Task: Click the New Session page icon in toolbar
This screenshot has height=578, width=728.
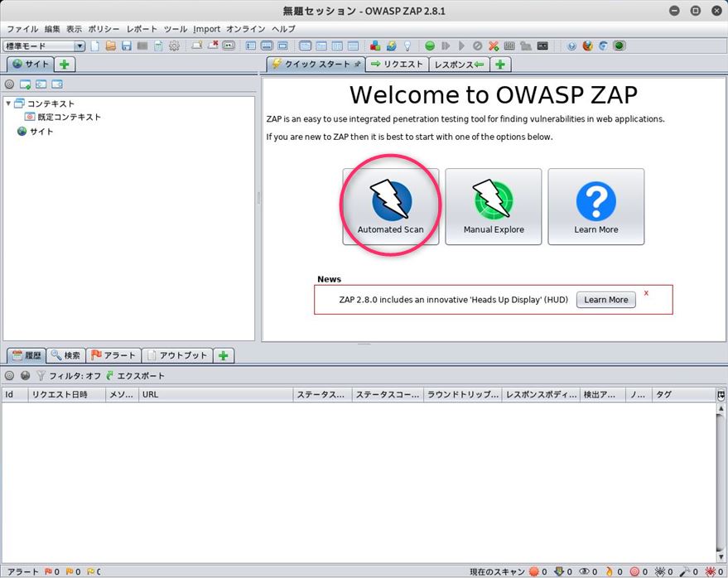Action: pos(94,46)
